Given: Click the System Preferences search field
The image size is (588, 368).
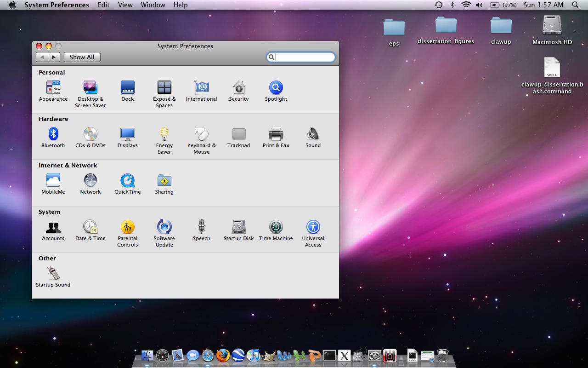Looking at the screenshot, I should click(x=304, y=57).
